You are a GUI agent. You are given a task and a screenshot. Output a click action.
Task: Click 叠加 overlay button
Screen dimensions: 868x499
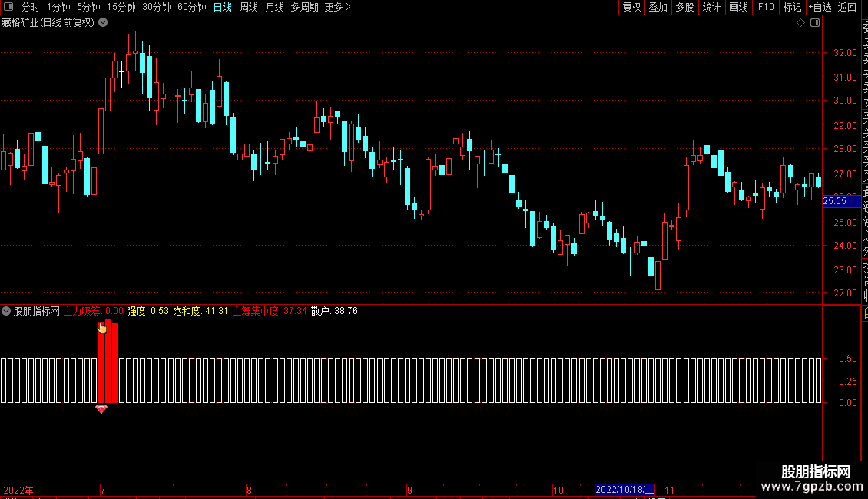pyautogui.click(x=658, y=7)
